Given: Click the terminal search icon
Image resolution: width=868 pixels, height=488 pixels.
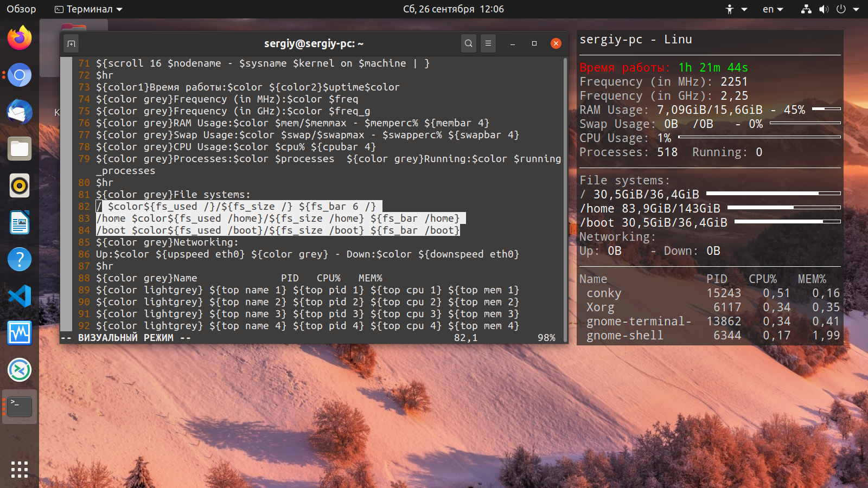Looking at the screenshot, I should point(469,43).
